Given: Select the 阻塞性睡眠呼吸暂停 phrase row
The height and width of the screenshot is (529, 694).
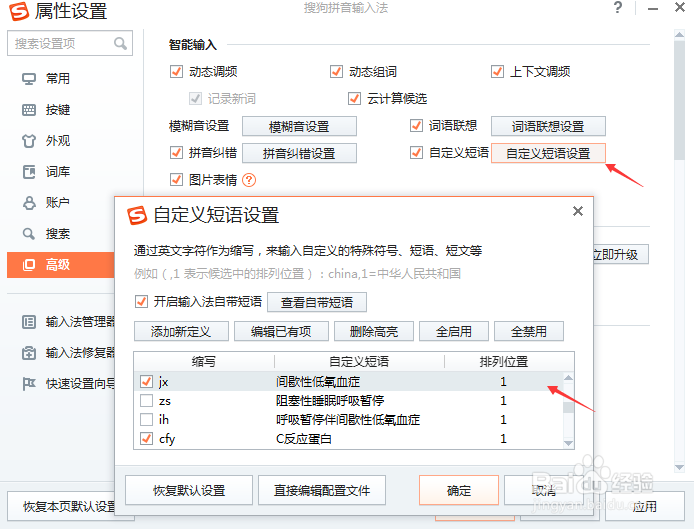Looking at the screenshot, I should pos(348,401).
